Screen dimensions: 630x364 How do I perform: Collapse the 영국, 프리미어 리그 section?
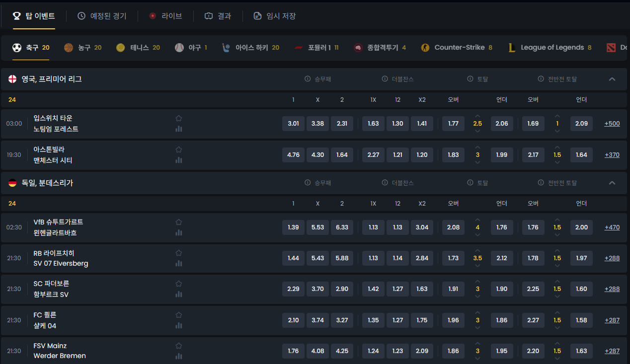pyautogui.click(x=612, y=79)
